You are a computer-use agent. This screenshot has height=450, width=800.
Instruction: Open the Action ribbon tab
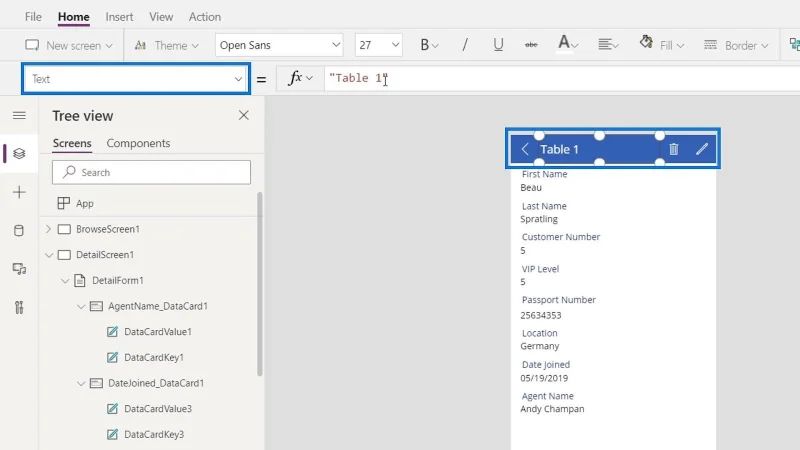[x=205, y=17]
